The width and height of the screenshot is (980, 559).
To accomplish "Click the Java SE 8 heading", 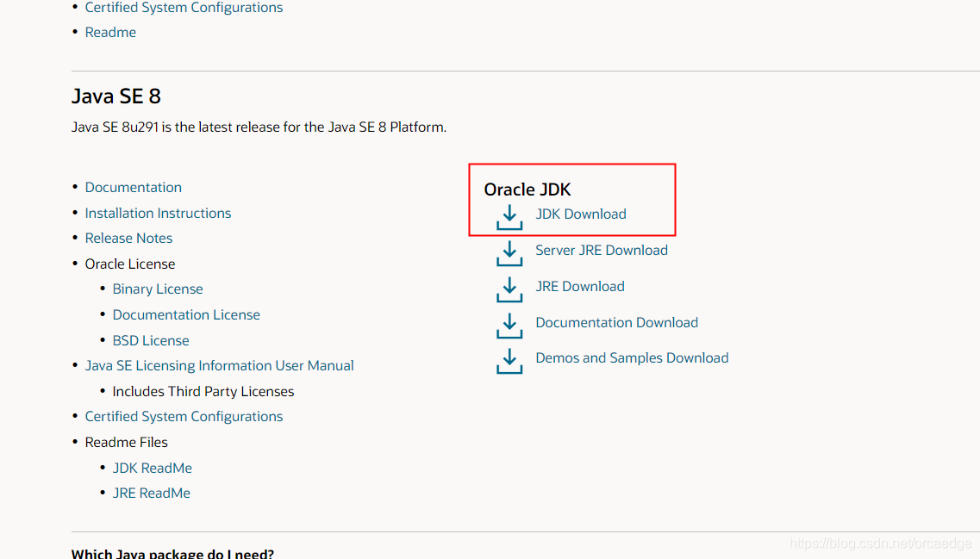I will tap(116, 96).
